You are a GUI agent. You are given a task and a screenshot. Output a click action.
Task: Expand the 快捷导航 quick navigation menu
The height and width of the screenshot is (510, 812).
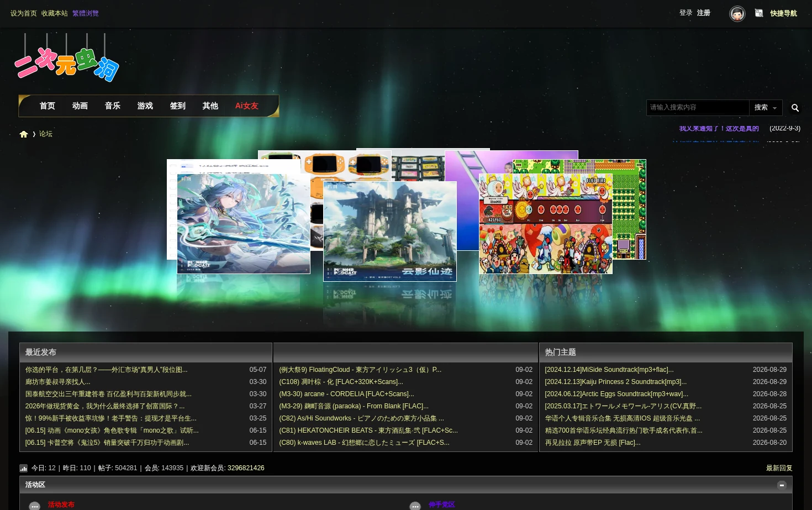click(x=783, y=13)
